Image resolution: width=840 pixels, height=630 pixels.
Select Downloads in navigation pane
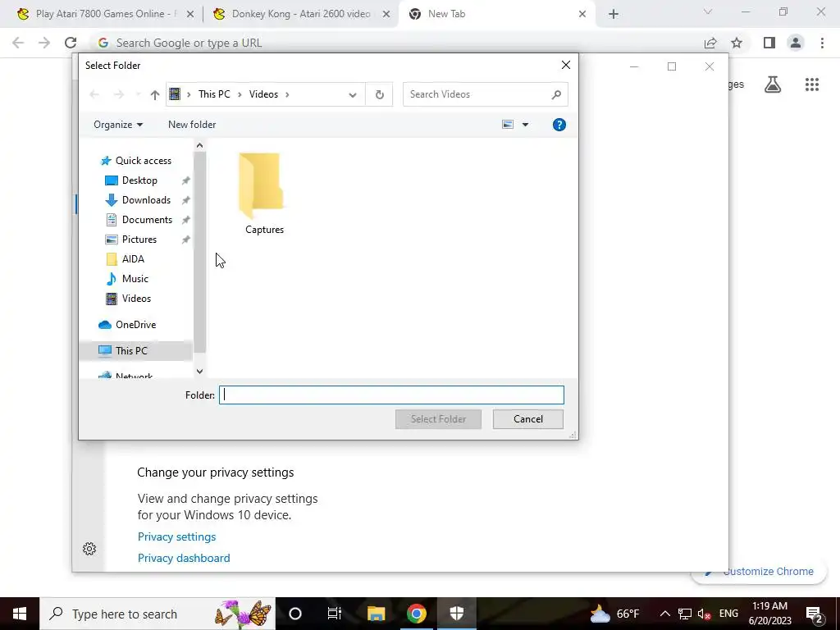tap(146, 200)
